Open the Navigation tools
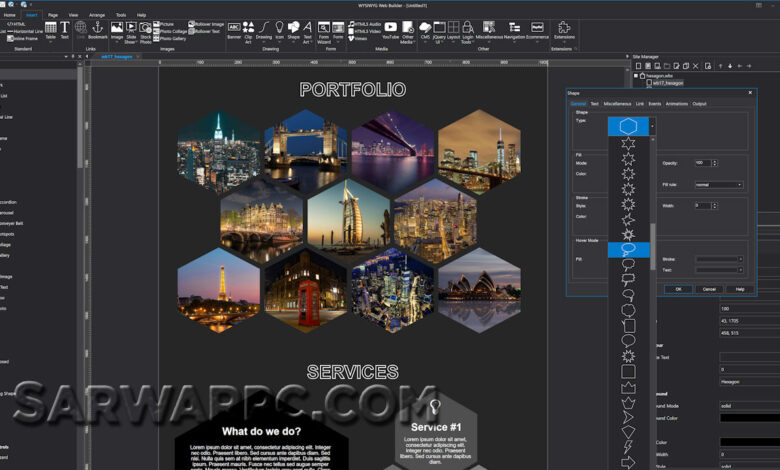This screenshot has height=470, width=780. [x=514, y=30]
